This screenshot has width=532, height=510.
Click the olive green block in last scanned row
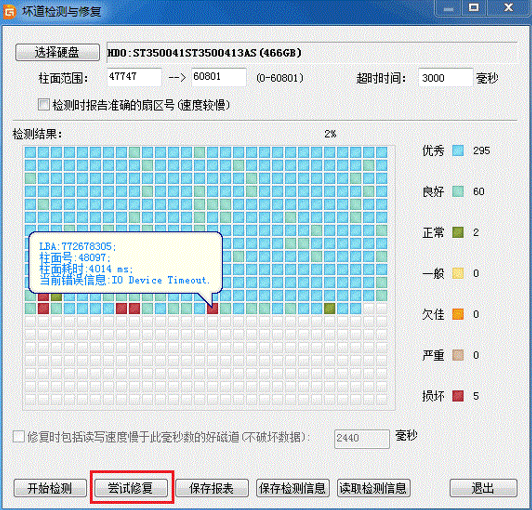[329, 308]
